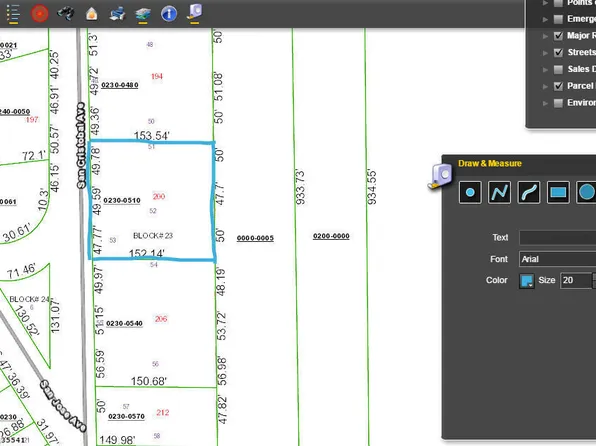Click red address number 212

163,413
